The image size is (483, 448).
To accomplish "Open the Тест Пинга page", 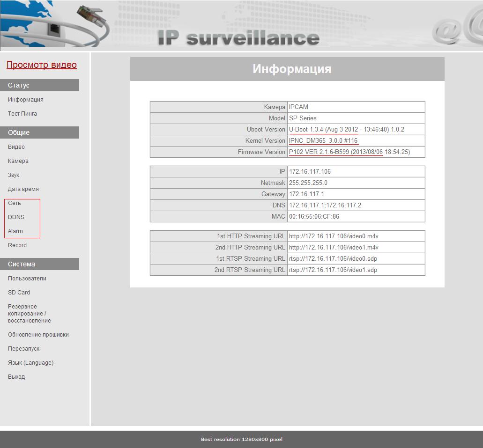I will tap(22, 114).
